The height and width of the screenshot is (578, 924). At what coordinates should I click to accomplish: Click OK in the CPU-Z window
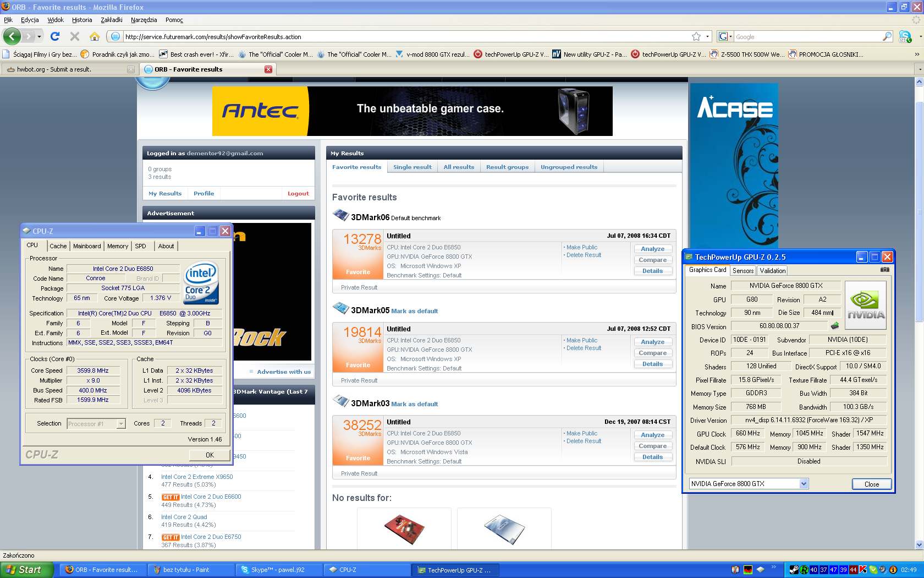(x=210, y=455)
